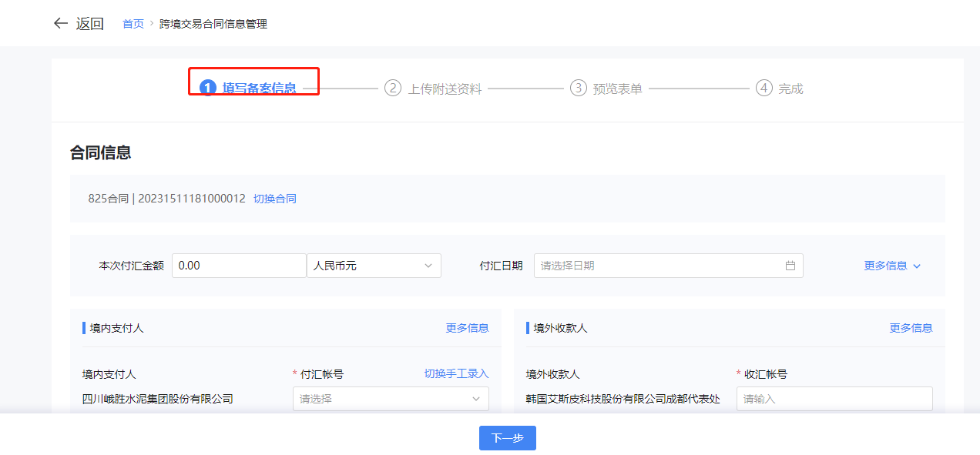Click step 1 填写备案信息 circle icon

click(x=207, y=89)
